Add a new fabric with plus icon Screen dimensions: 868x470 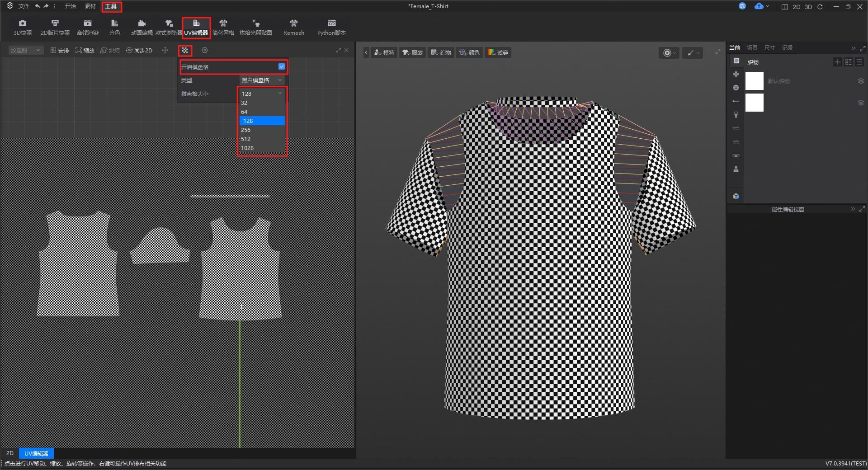[837, 62]
